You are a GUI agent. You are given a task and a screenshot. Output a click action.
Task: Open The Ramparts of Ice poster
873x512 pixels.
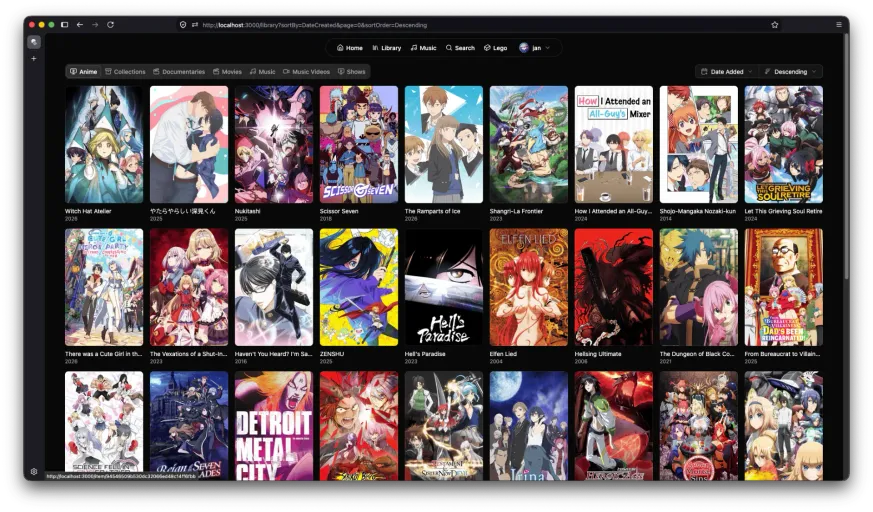(x=444, y=145)
